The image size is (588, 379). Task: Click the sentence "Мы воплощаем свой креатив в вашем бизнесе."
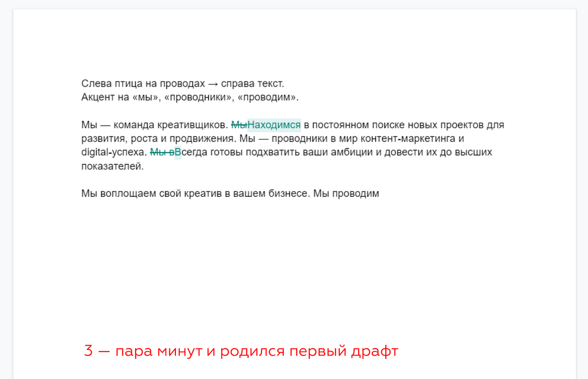tap(196, 193)
